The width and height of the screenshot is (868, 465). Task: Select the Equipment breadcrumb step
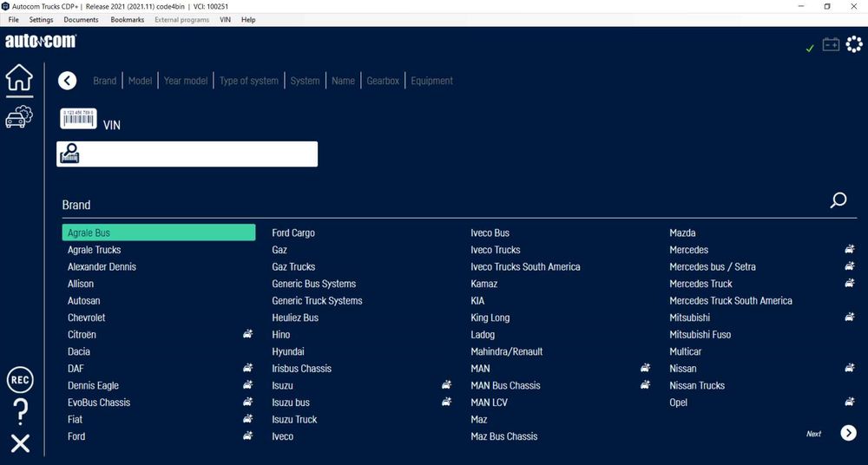[431, 81]
